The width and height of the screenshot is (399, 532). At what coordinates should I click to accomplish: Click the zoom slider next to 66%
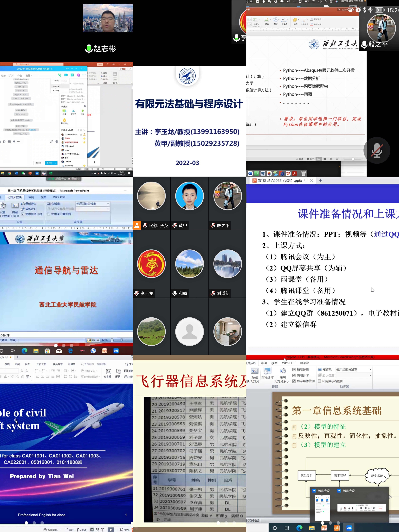(x=122, y=340)
